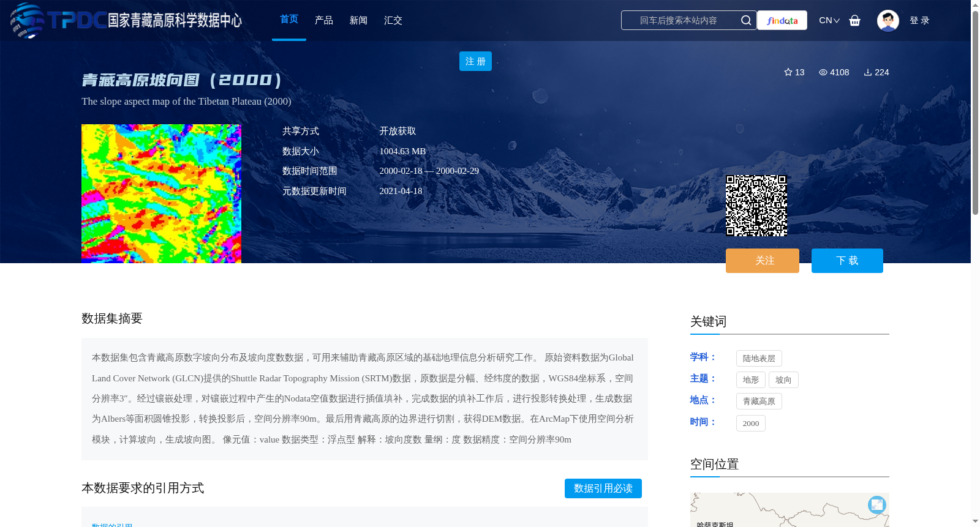Click the 登录 login link

(x=919, y=20)
